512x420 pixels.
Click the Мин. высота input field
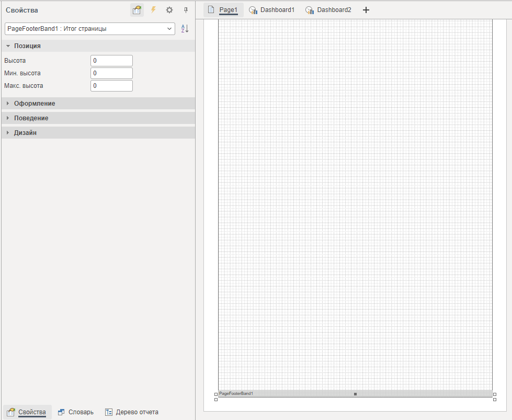click(111, 73)
